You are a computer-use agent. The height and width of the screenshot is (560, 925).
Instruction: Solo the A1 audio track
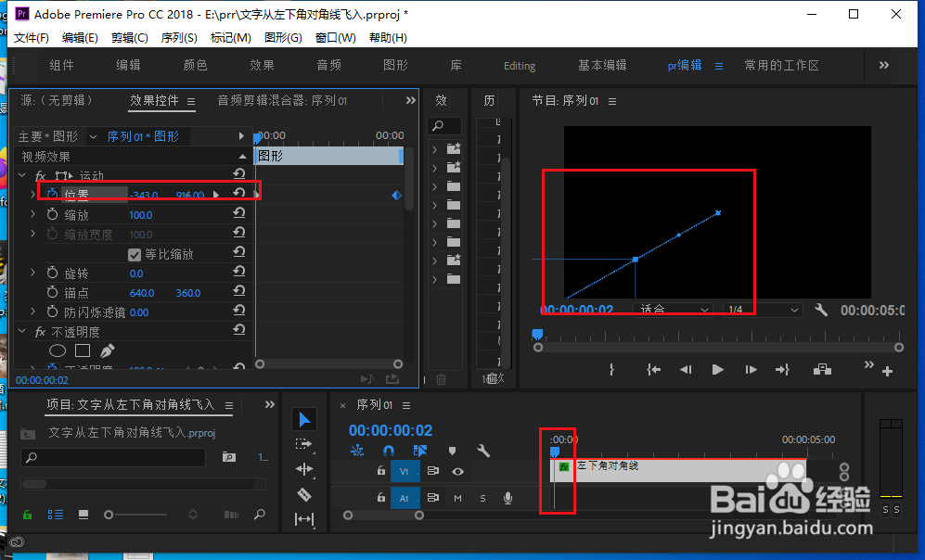coord(483,498)
